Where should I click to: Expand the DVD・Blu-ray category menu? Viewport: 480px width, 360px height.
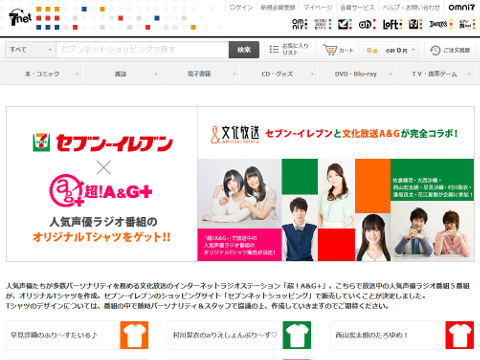[358, 74]
